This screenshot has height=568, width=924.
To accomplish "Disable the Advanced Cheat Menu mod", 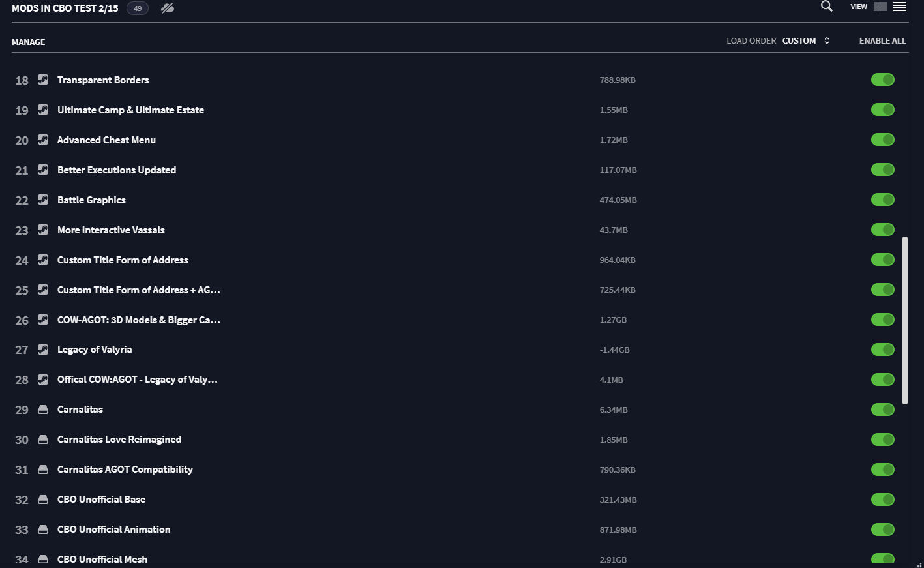I will coord(883,140).
